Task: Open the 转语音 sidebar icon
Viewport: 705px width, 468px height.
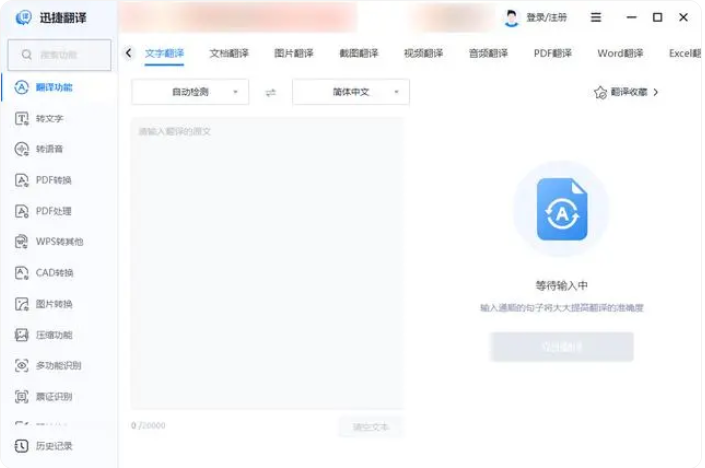Action: (22, 149)
